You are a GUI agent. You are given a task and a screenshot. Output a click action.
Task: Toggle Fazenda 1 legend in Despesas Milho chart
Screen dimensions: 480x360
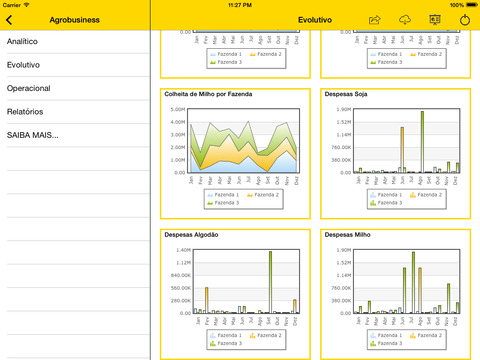(x=386, y=335)
